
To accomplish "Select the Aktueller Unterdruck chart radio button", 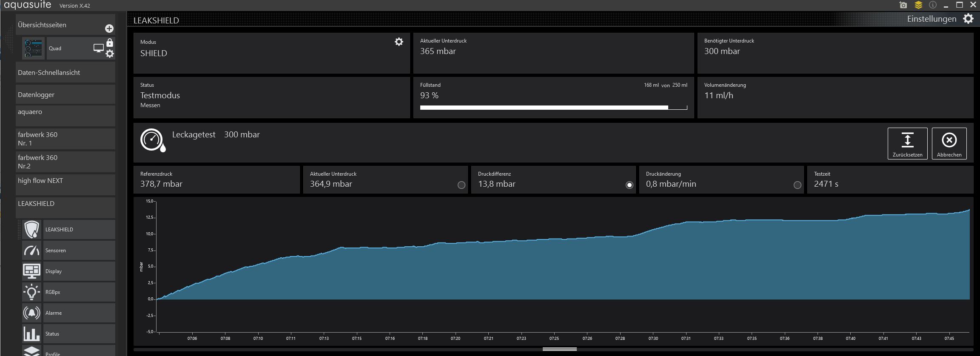I will coord(461,185).
